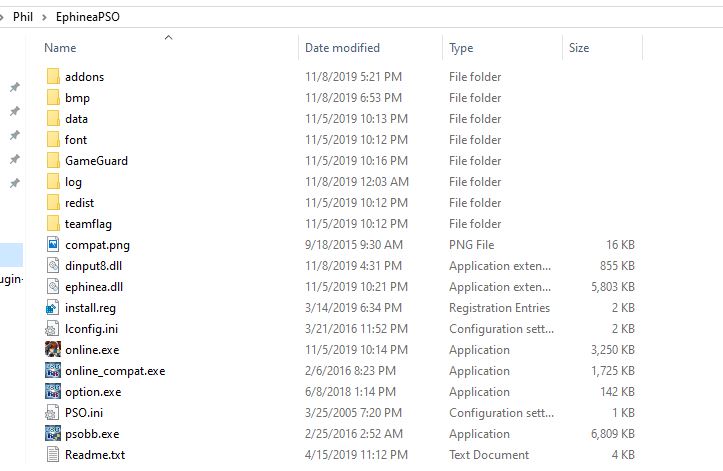Select the psobb.exe application icon
This screenshot has width=723, height=471.
53,433
